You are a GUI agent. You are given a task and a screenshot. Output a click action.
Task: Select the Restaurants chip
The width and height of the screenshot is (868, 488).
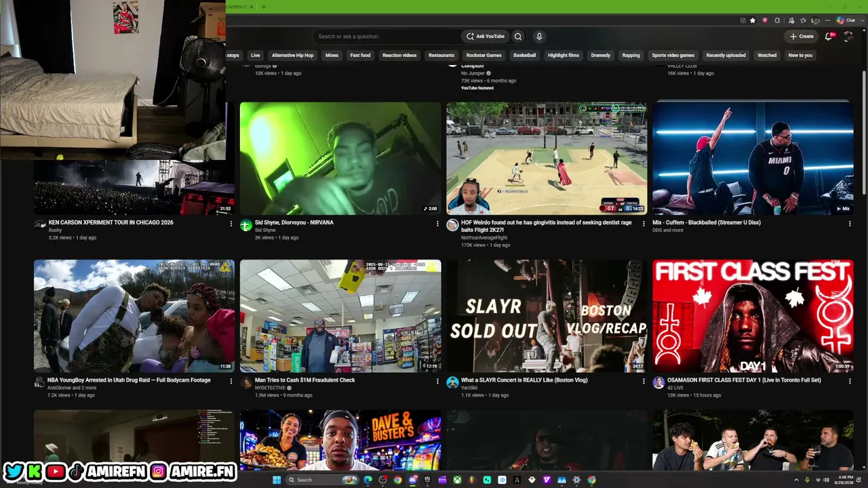(x=441, y=56)
